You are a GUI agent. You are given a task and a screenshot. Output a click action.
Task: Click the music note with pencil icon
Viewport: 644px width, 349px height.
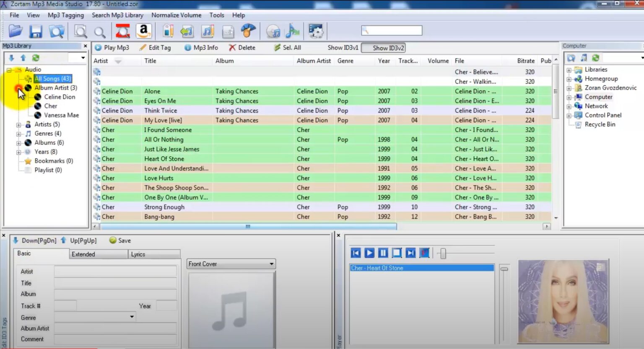[208, 31]
